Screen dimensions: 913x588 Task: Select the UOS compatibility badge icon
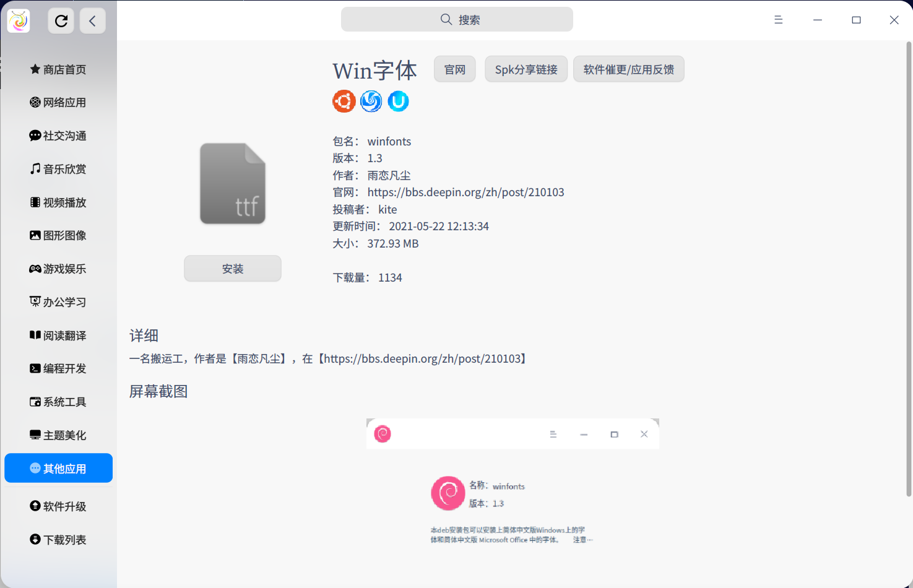(x=398, y=101)
